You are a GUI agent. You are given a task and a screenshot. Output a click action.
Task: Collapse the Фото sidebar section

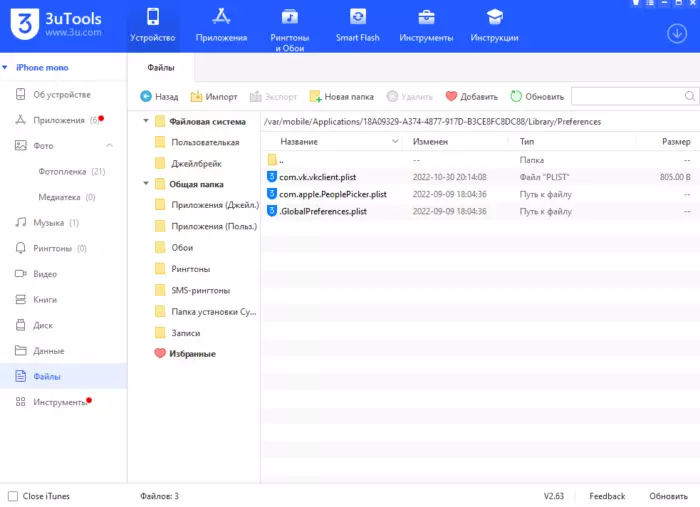point(109,146)
